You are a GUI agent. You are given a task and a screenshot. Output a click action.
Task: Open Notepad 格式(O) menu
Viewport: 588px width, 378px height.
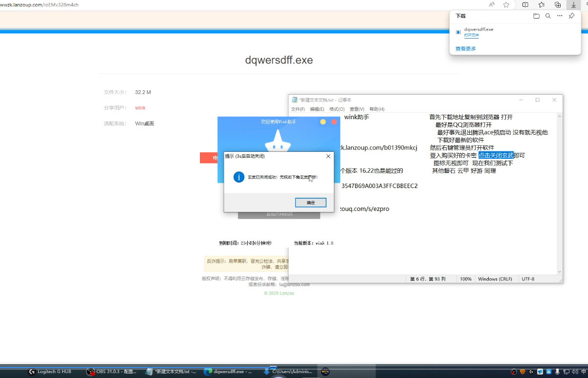tap(337, 109)
